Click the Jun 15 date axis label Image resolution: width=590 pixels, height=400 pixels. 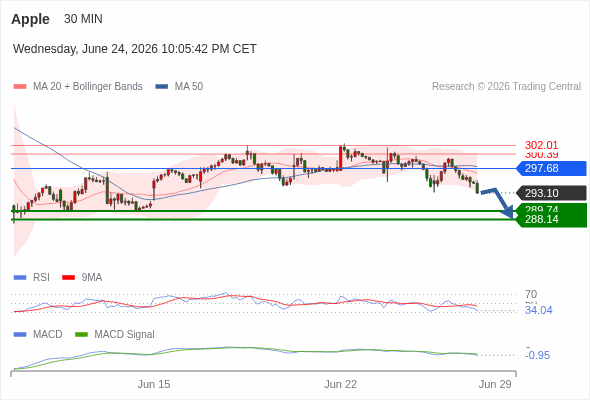(x=154, y=384)
